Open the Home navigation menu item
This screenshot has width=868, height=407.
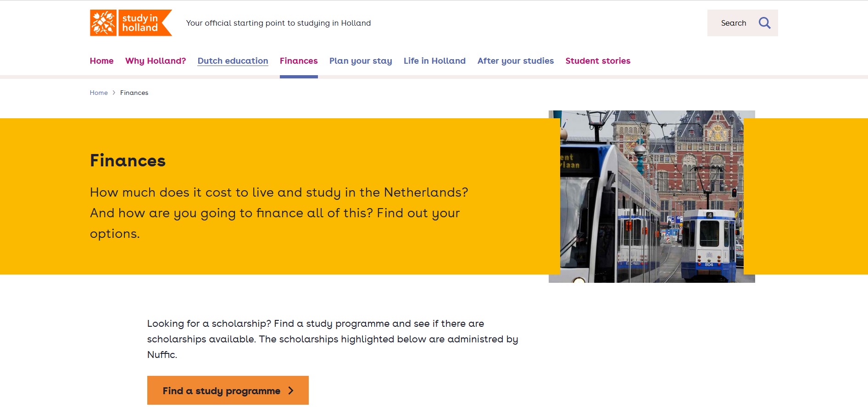[x=101, y=61]
